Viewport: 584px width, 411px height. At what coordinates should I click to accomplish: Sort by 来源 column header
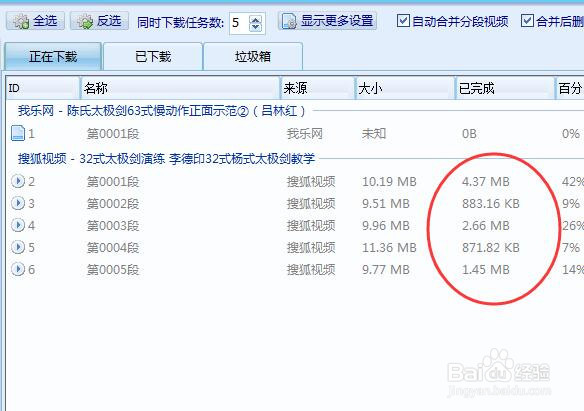pyautogui.click(x=318, y=88)
